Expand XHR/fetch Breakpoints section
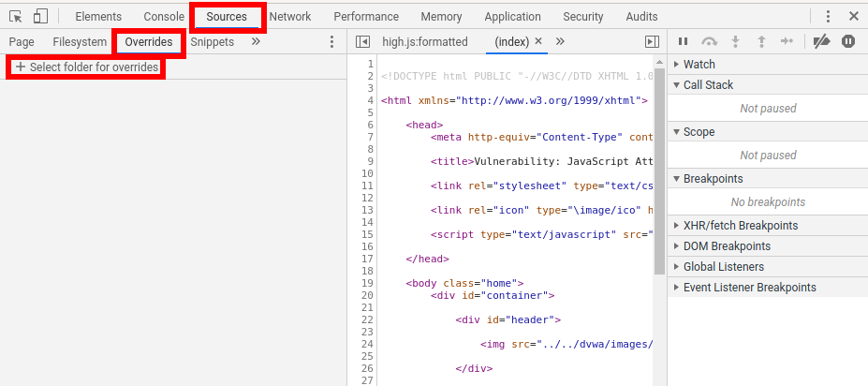Viewport: 868px width, 386px height. coord(740,226)
